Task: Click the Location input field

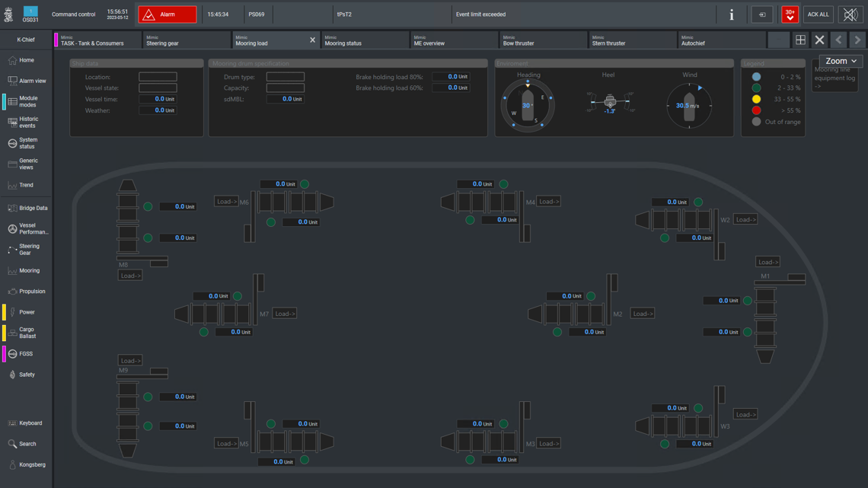Action: [x=158, y=77]
